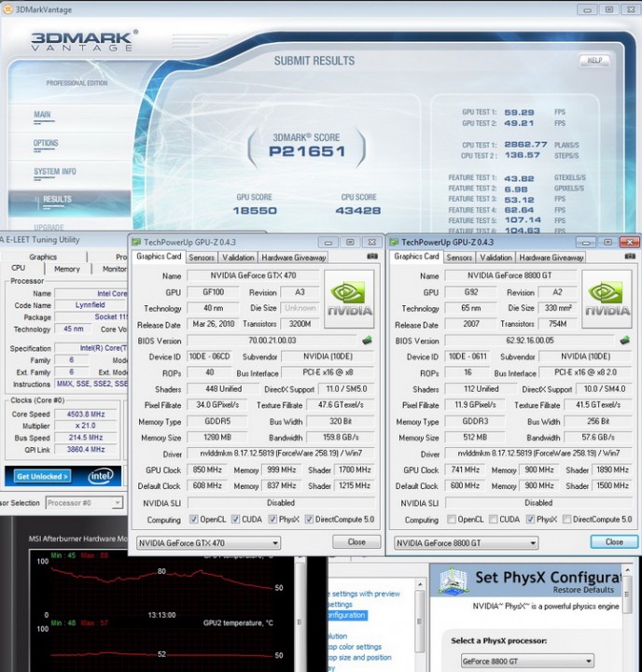Switch to Sensors tab in 8800 GT window
This screenshot has width=642, height=672.
459,258
